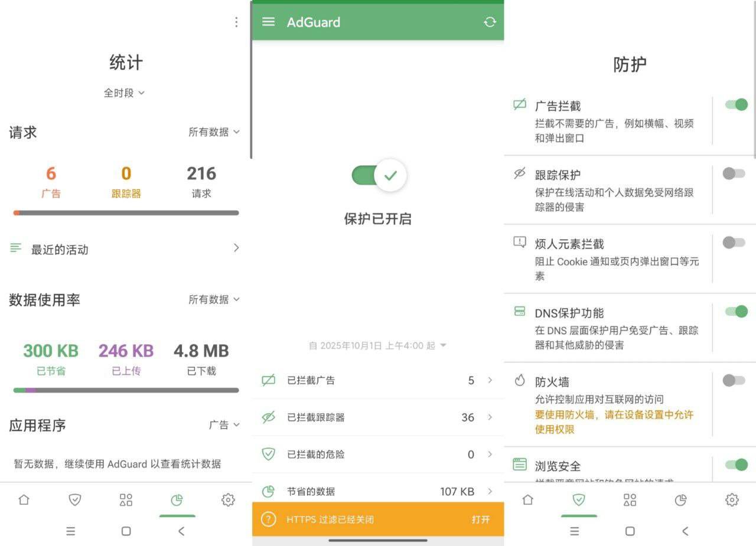Open 所有数据 dropdown beside 请求
Viewport: 756px width, 546px height.
pos(214,132)
